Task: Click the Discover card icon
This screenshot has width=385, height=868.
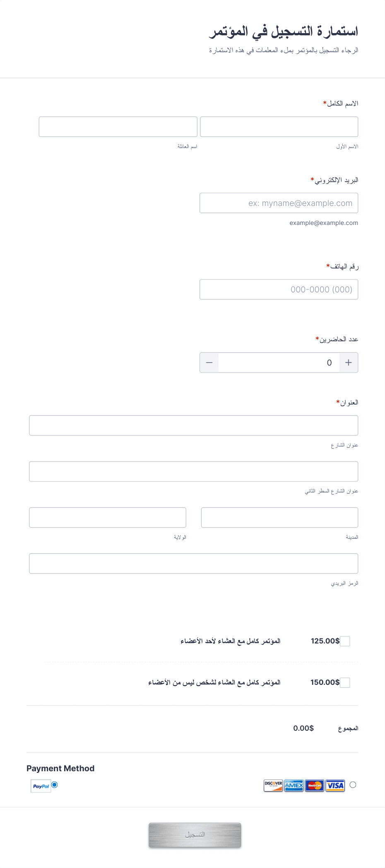Action: point(273,785)
